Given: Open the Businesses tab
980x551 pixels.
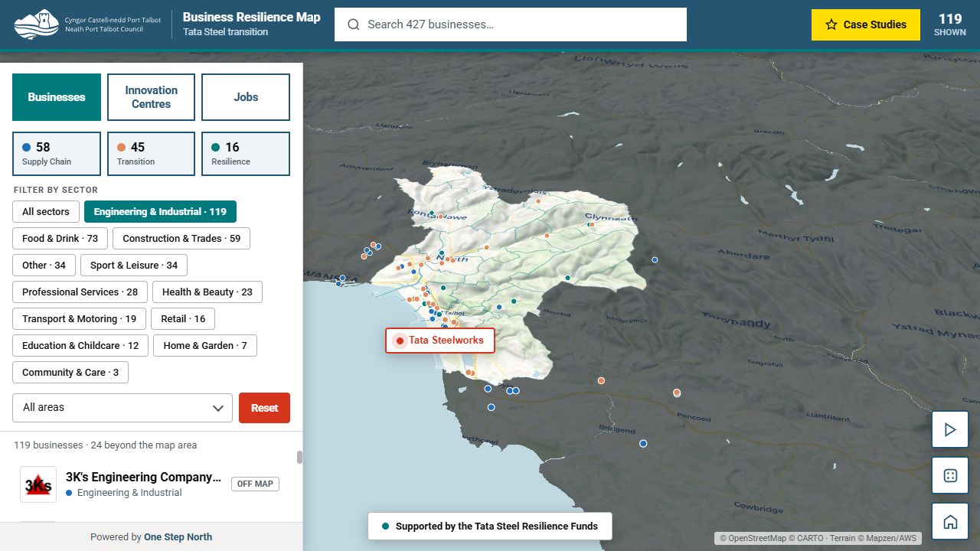Looking at the screenshot, I should coord(57,97).
